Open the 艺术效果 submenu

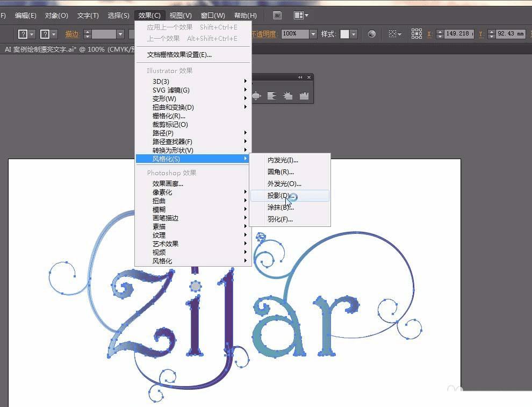193,244
